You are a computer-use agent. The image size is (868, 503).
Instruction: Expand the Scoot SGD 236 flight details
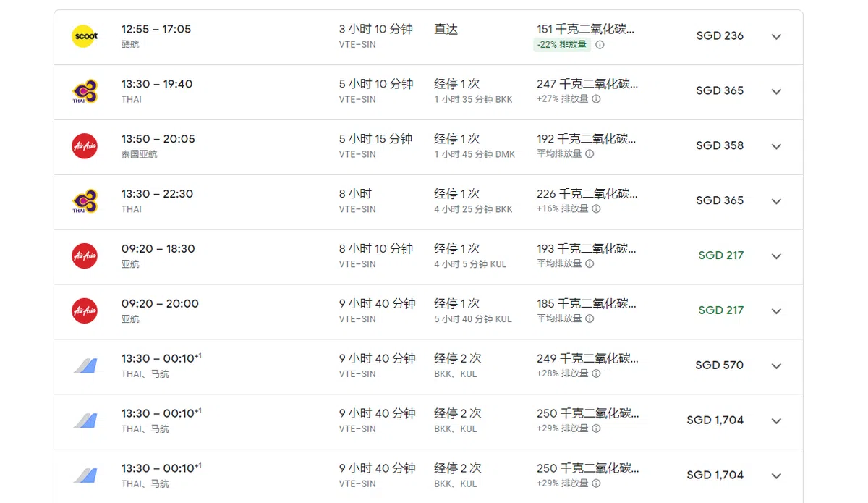[776, 37]
